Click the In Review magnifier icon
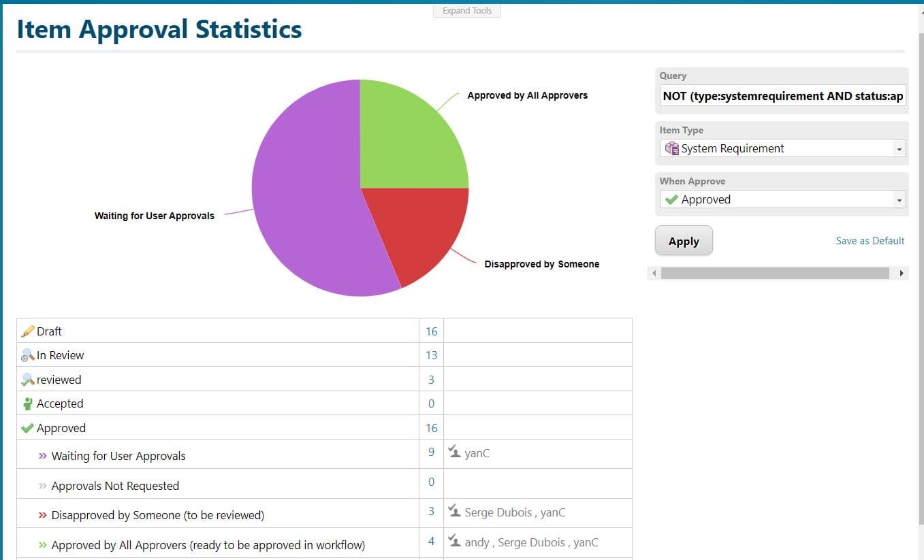 point(28,355)
